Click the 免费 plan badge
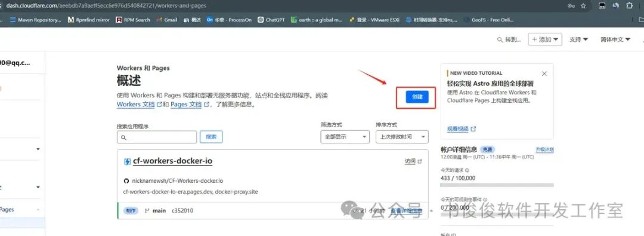The width and height of the screenshot is (644, 236). [x=488, y=149]
